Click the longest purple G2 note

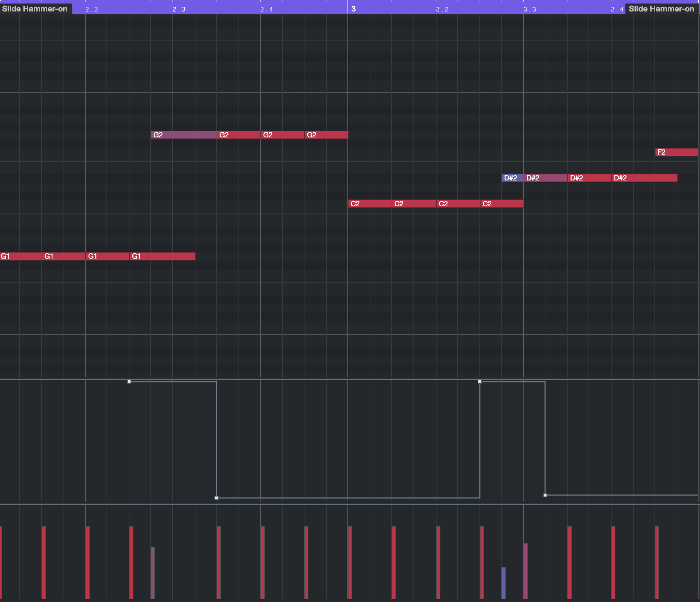[184, 135]
